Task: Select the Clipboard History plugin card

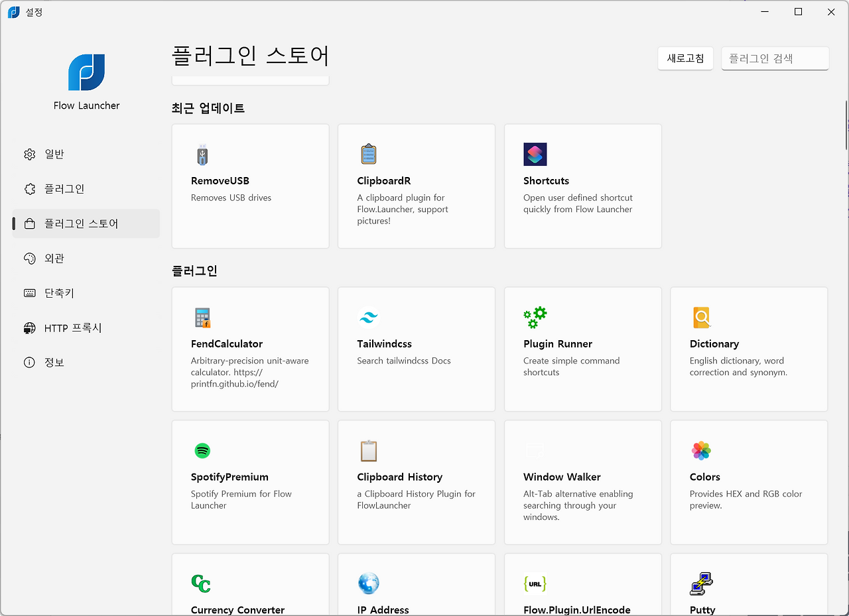Action: point(417,483)
